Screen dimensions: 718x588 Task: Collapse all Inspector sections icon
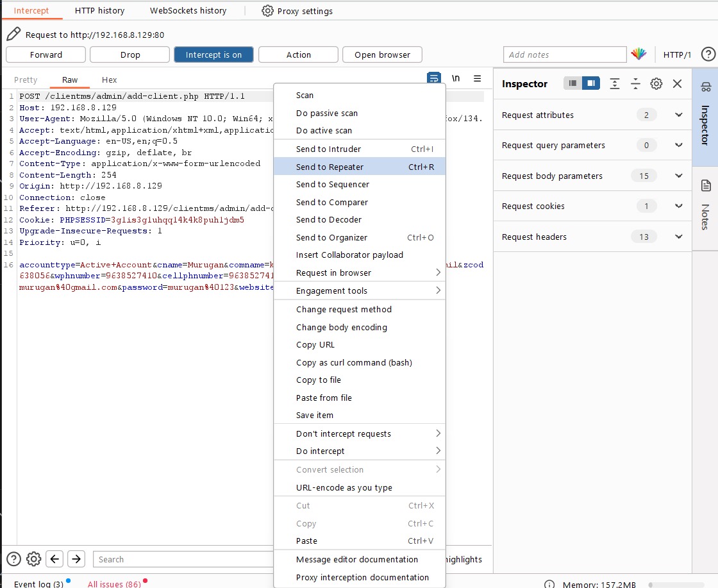pyautogui.click(x=635, y=84)
